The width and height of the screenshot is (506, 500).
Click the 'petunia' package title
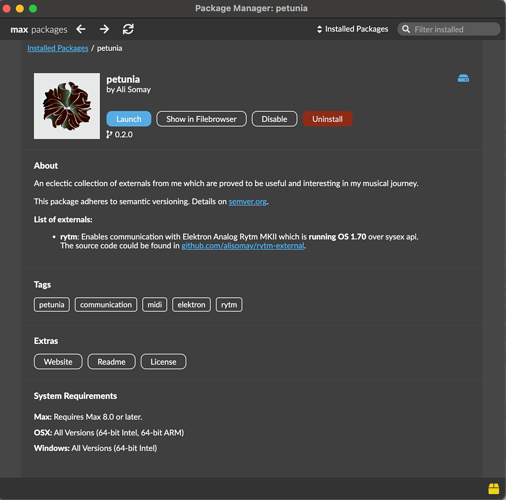pos(123,79)
